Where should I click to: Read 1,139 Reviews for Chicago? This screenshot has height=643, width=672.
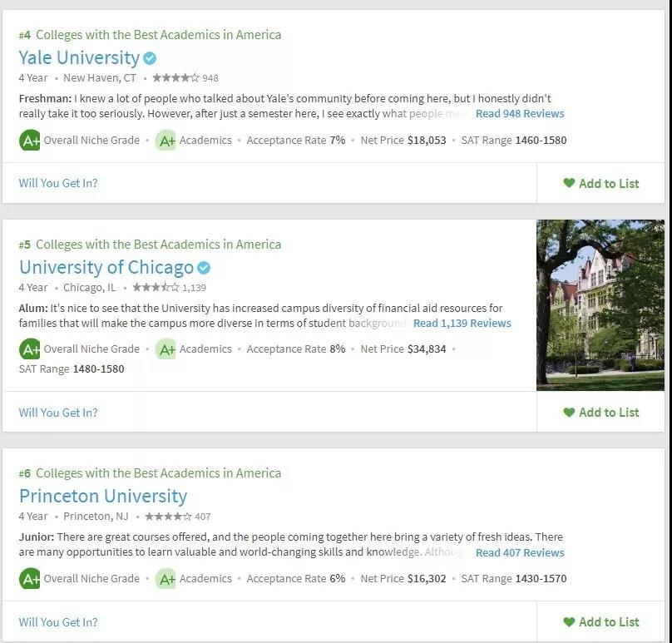(x=462, y=324)
